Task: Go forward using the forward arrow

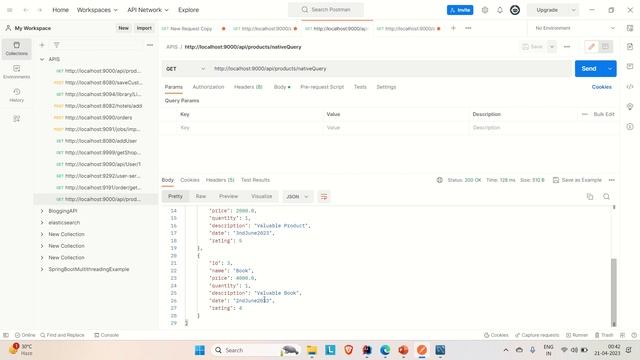Action: (40, 10)
